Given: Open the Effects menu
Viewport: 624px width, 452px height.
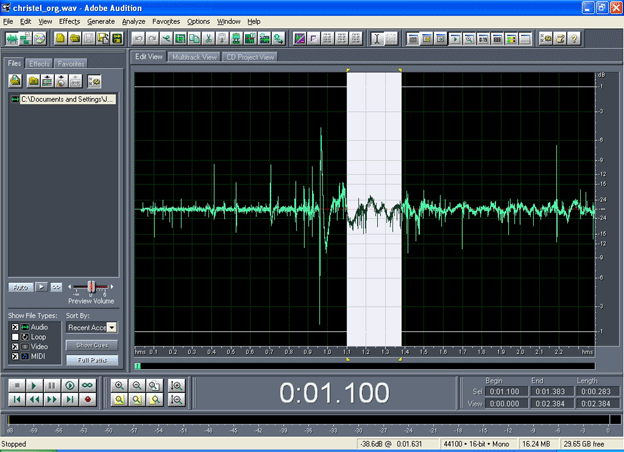Looking at the screenshot, I should pos(69,21).
